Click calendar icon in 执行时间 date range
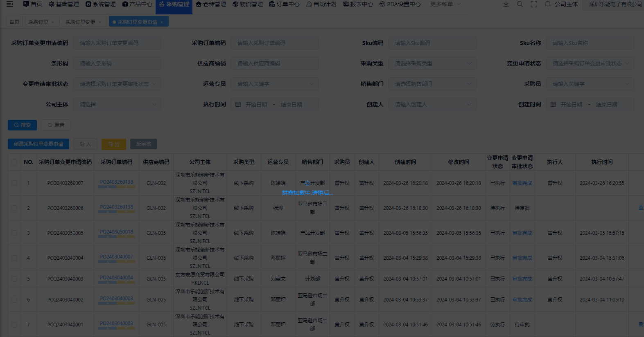 coord(238,105)
